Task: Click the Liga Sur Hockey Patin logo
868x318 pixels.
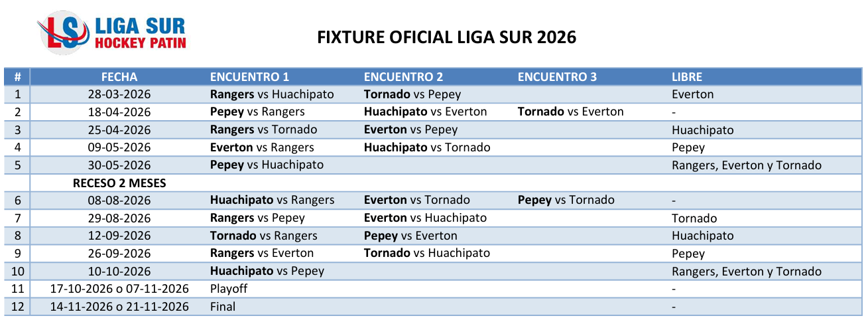Action: [112, 33]
